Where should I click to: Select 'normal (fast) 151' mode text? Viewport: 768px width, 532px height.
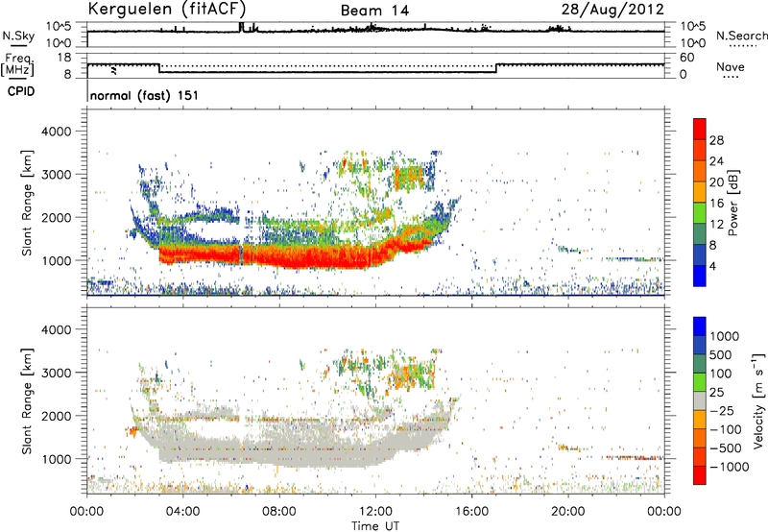(x=144, y=95)
